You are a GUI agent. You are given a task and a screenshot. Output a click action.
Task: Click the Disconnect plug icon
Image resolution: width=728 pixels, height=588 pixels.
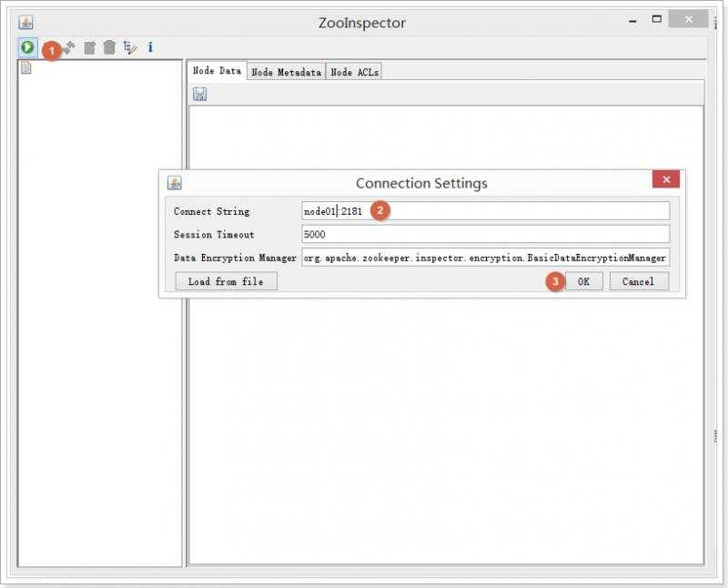69,47
